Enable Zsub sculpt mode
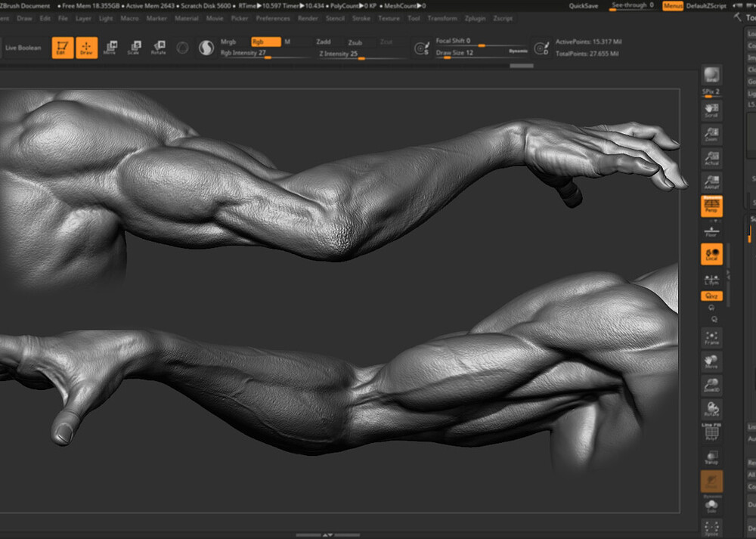The height and width of the screenshot is (539, 756). [x=355, y=42]
